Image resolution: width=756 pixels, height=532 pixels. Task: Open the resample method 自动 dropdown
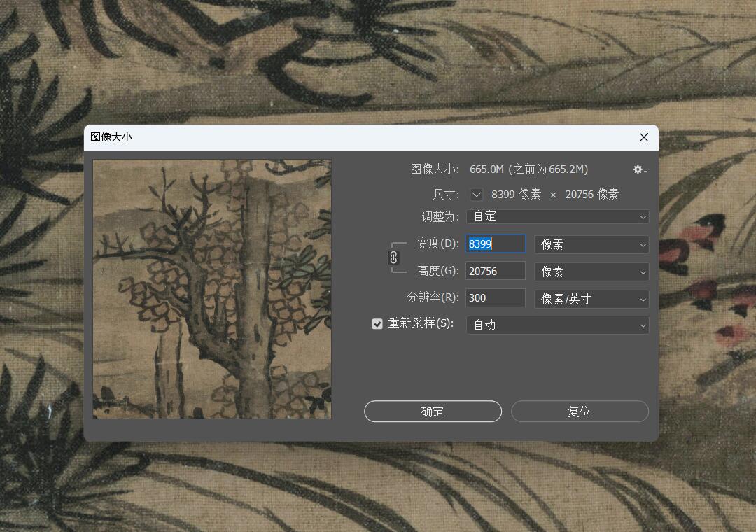point(557,325)
